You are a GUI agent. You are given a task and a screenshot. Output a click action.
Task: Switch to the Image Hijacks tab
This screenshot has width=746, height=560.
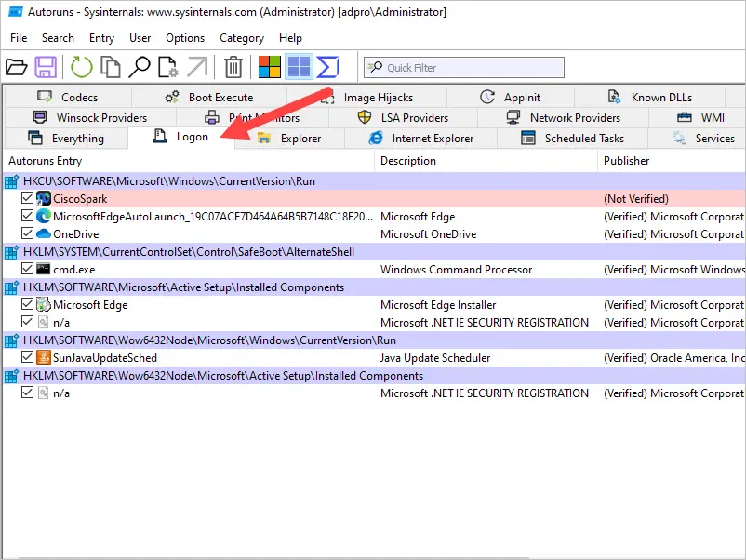[x=366, y=97]
